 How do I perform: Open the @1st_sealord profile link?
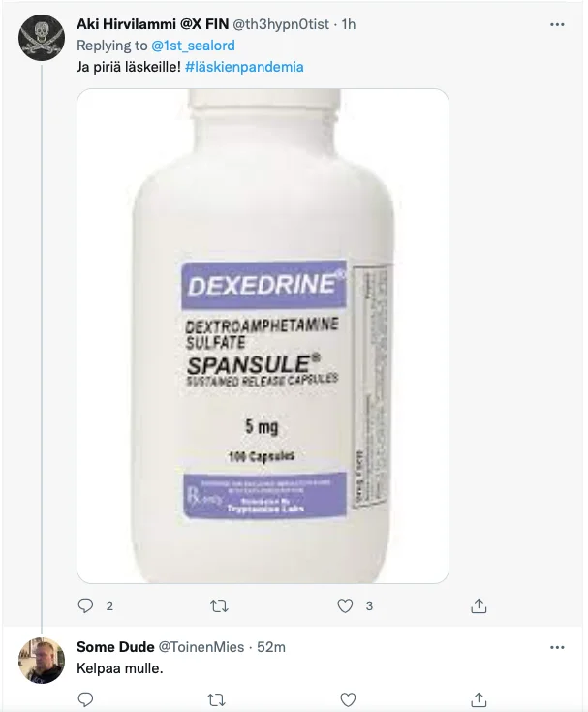192,46
